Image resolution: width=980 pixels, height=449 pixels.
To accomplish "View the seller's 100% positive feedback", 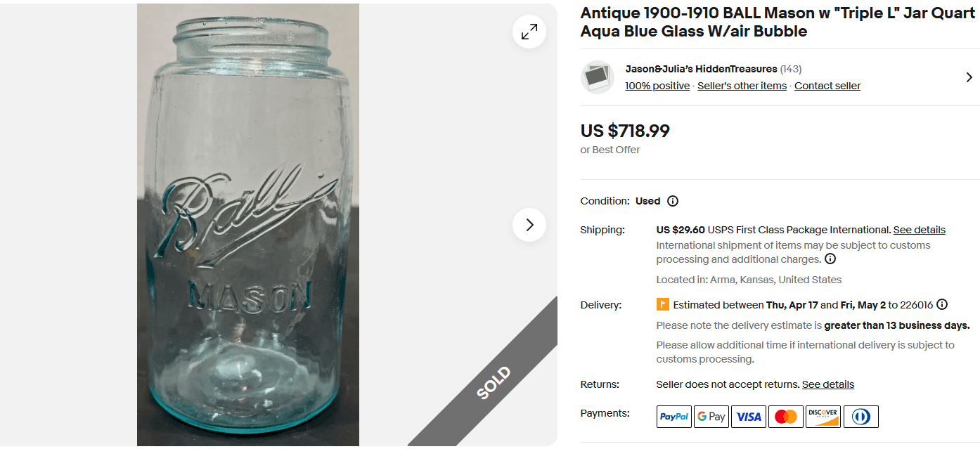I will (657, 85).
